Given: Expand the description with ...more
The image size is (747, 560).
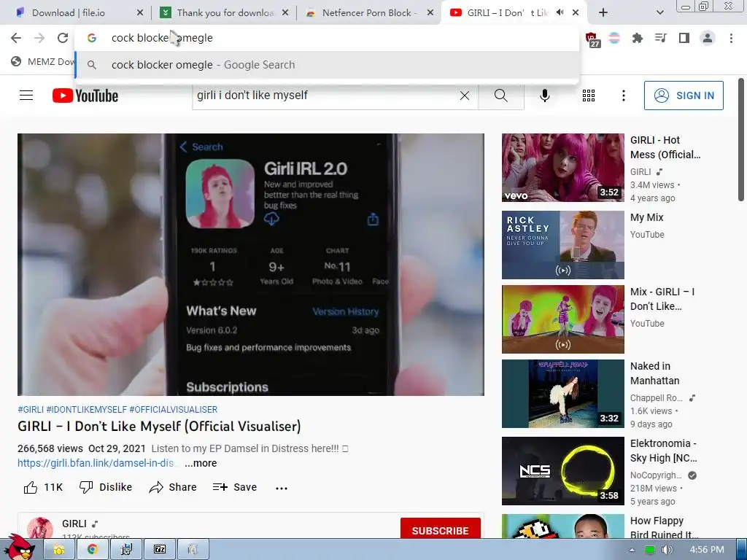Looking at the screenshot, I should (201, 463).
